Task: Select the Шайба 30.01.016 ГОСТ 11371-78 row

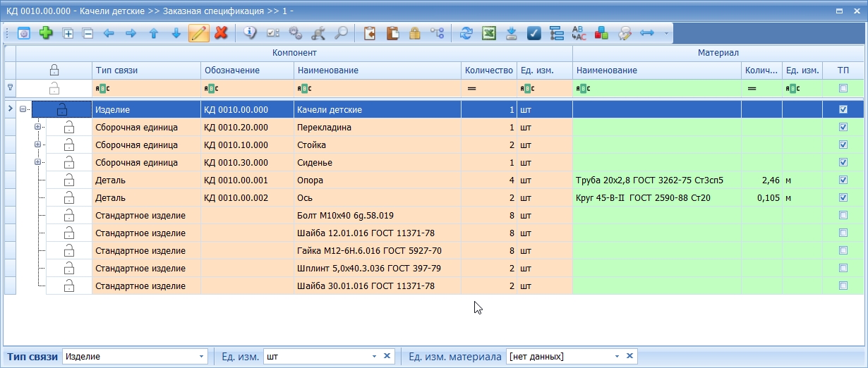Action: (x=435, y=286)
